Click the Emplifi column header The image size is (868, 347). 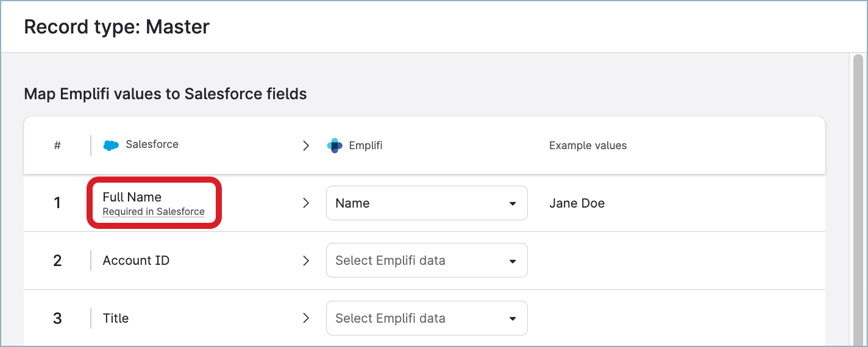point(365,145)
